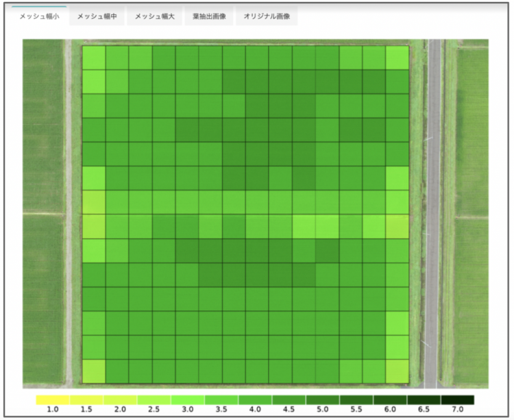Screen dimensions: 514x420
Task: Open the メッシュ幅大 tab
Action: point(155,16)
